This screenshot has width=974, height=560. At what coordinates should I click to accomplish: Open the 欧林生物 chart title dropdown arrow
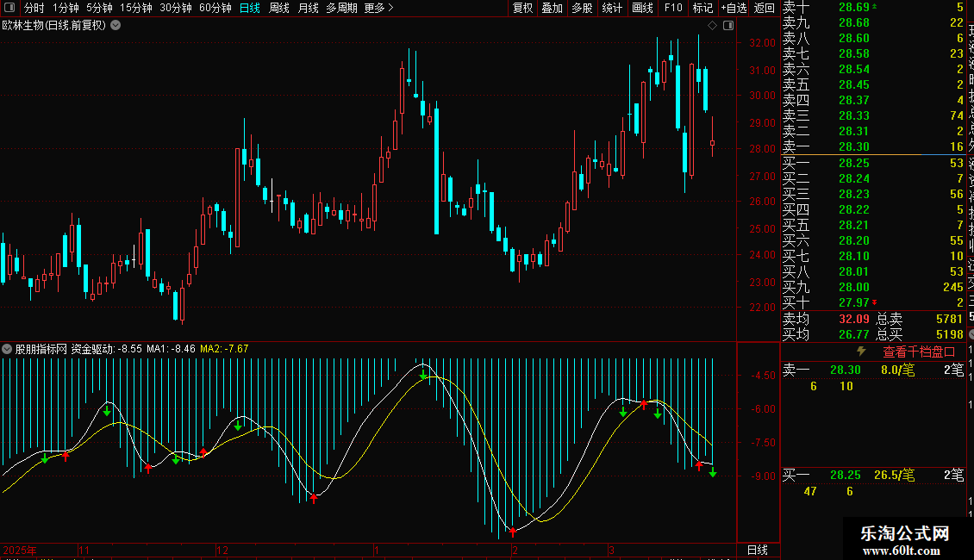[116, 26]
